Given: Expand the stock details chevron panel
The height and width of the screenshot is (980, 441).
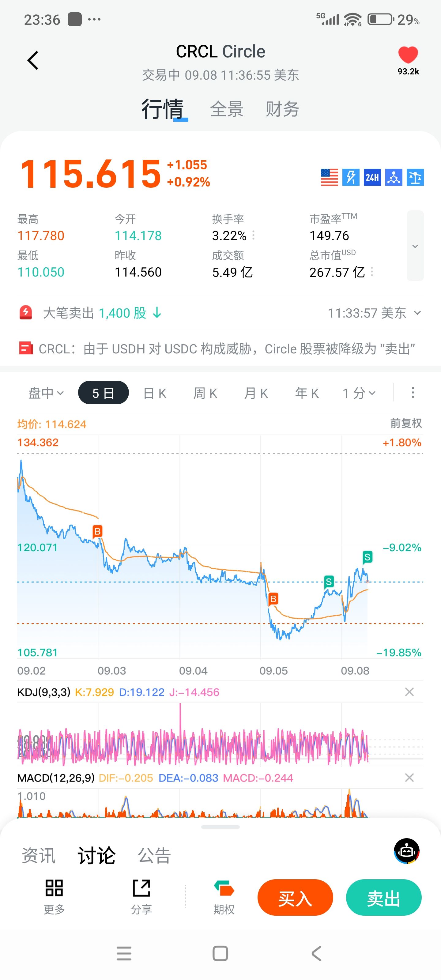Looking at the screenshot, I should coord(415,246).
